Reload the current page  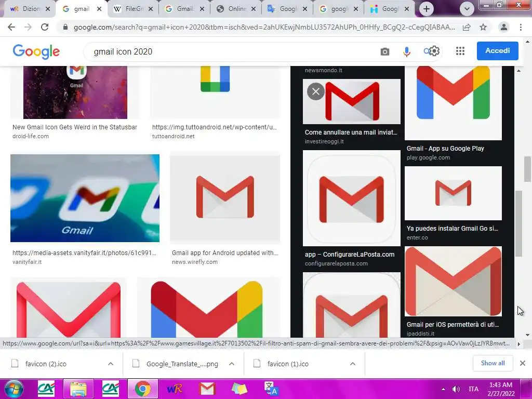[x=45, y=27]
